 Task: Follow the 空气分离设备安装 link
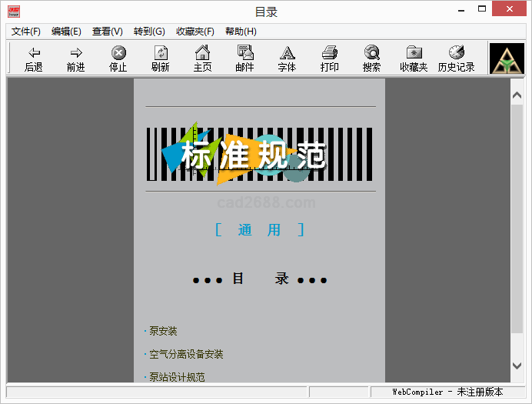click(x=186, y=355)
